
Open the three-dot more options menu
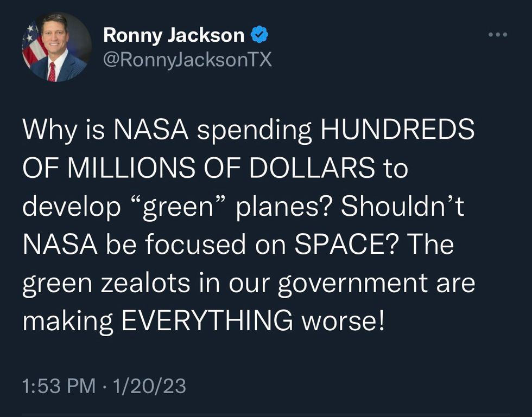pyautogui.click(x=498, y=35)
